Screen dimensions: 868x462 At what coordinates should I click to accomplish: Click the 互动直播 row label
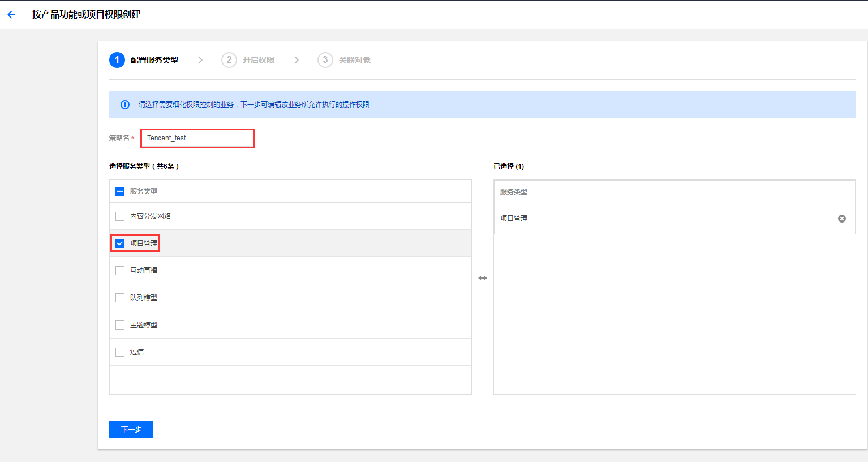(x=144, y=271)
